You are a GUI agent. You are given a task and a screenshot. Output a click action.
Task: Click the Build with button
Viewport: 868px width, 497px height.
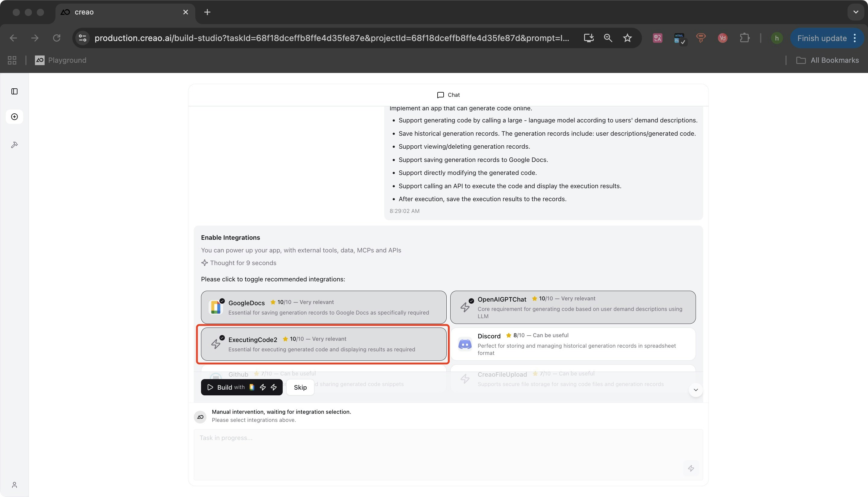[241, 387]
